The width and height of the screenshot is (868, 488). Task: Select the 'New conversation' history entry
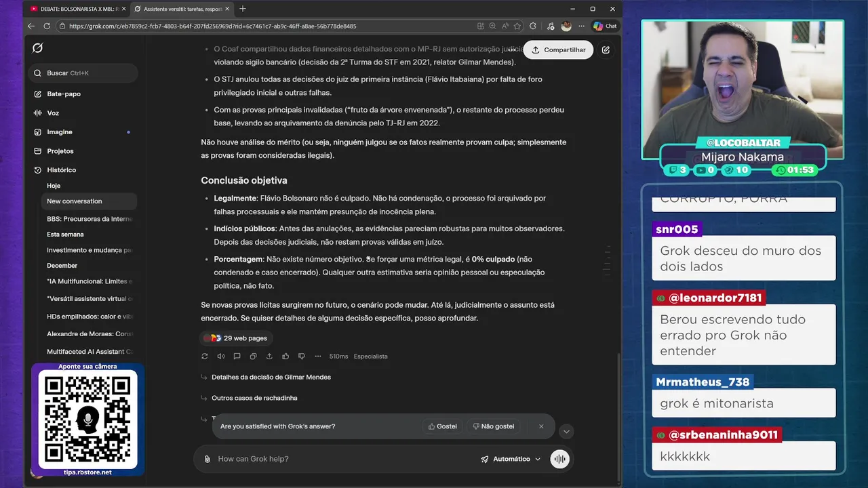coord(90,201)
